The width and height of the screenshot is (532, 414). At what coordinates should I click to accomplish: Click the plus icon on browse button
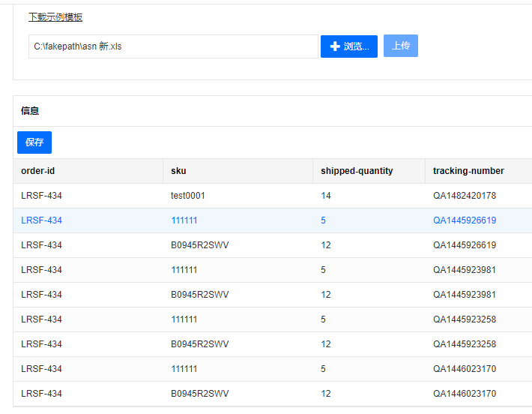coord(335,46)
